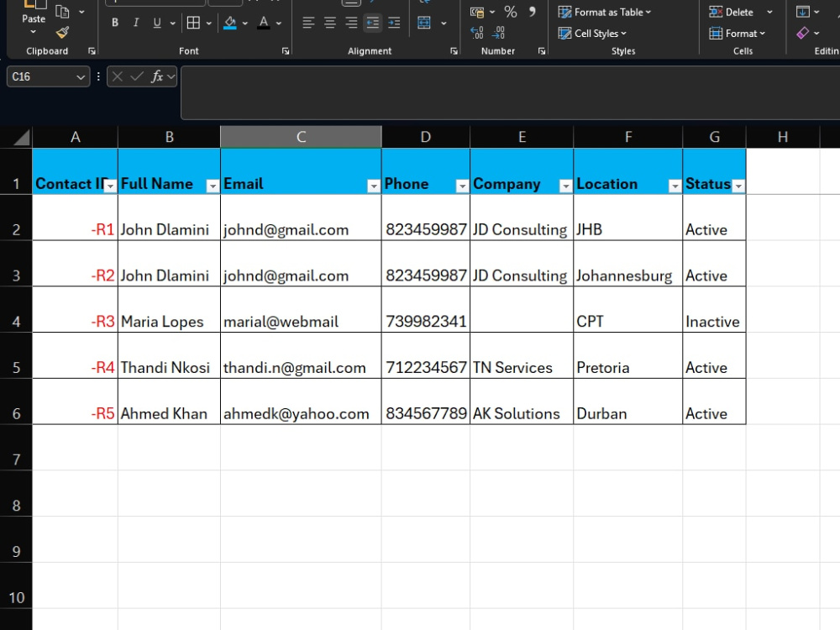Viewport: 840px width, 630px height.
Task: Open the Alignment settings dialog launcher
Action: (x=454, y=51)
